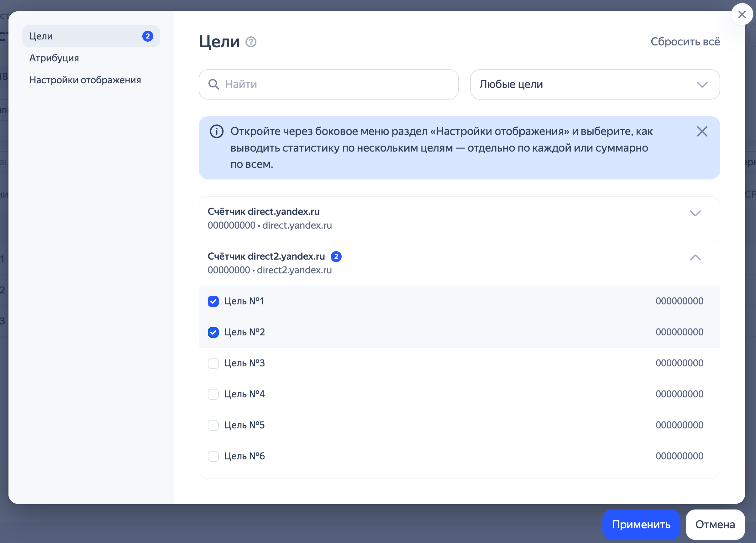Click the blue count badge in Цели sidebar item
Screen dimensions: 756x543
click(x=148, y=36)
